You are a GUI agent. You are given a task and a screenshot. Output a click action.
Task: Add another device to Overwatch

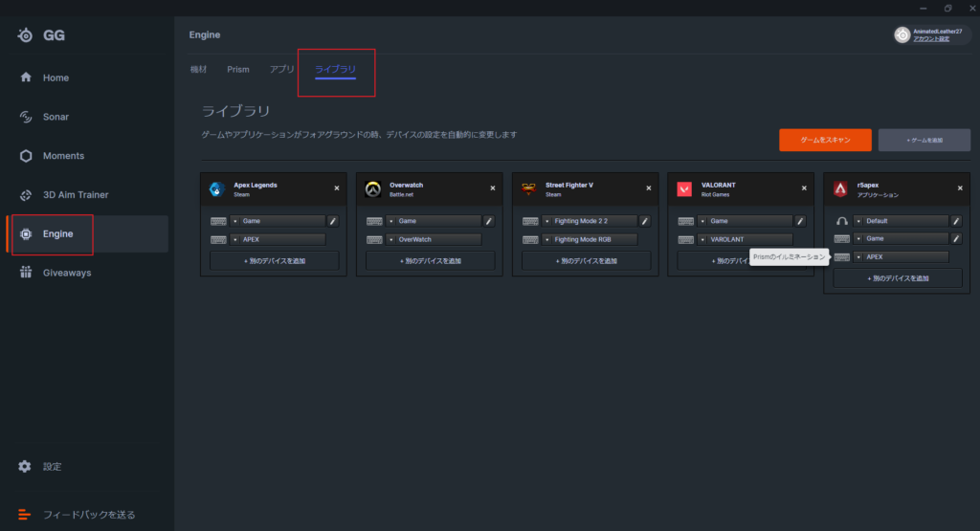(x=430, y=261)
